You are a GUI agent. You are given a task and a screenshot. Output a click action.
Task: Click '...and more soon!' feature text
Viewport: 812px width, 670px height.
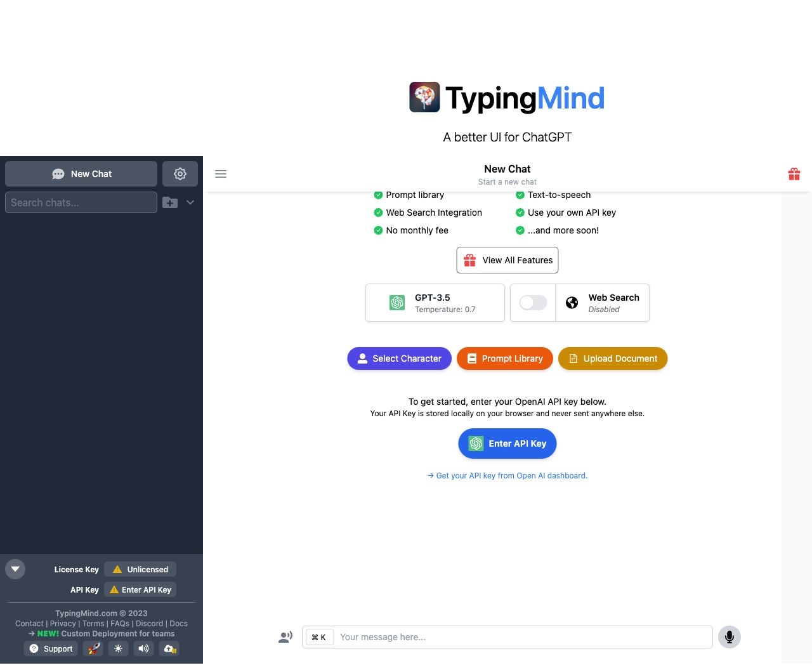coord(563,230)
